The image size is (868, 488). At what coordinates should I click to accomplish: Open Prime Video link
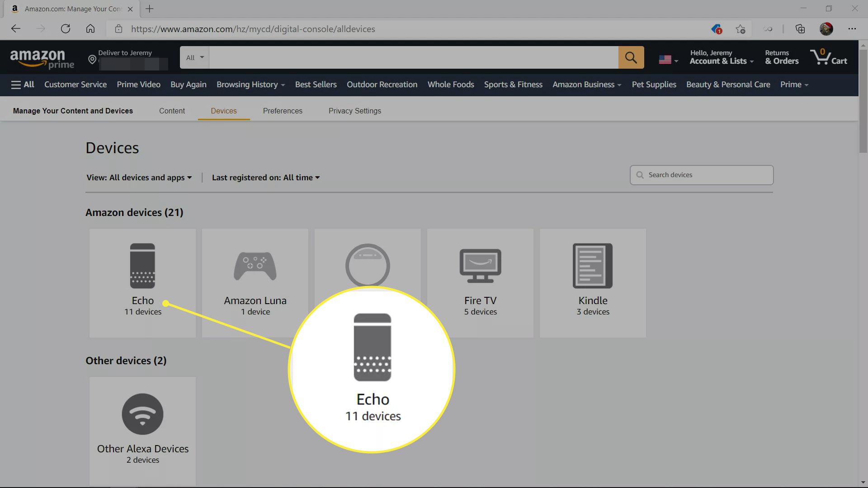tap(138, 84)
